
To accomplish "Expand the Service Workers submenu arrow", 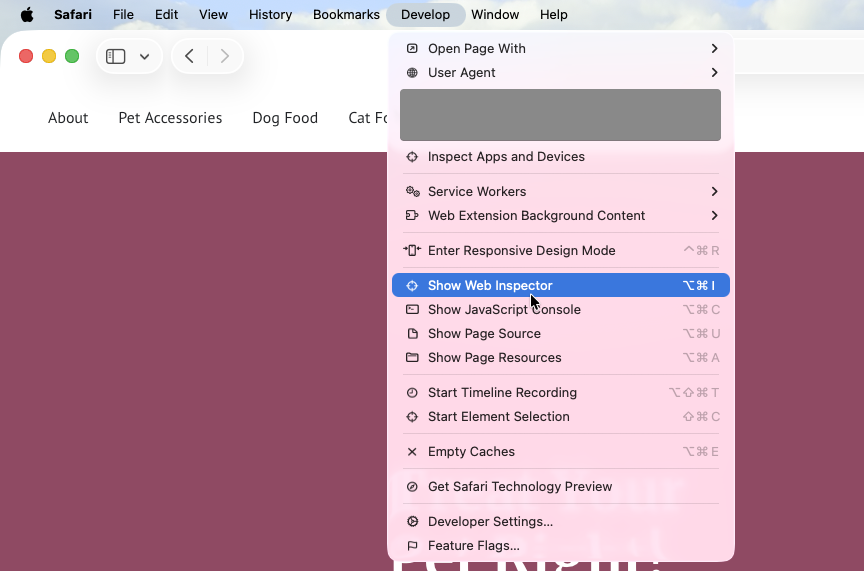I will click(714, 191).
